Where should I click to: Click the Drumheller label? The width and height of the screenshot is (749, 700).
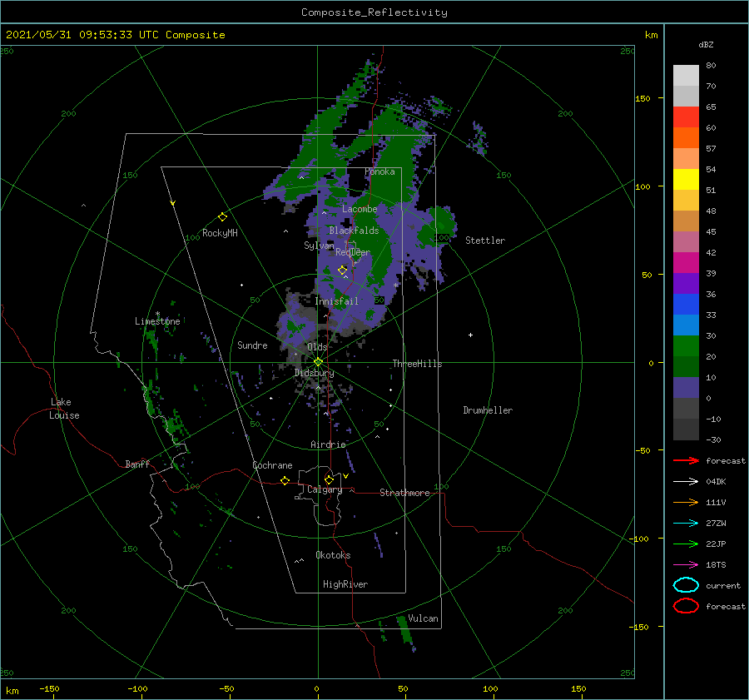[488, 410]
